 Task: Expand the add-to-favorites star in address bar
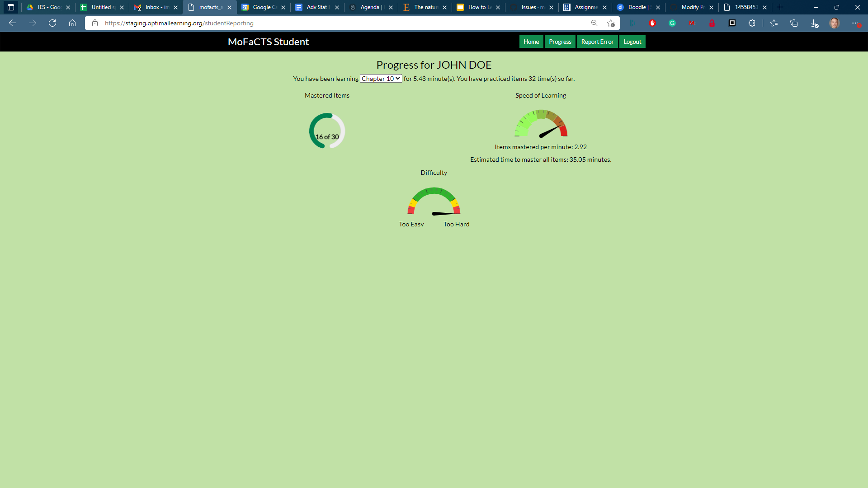(611, 23)
